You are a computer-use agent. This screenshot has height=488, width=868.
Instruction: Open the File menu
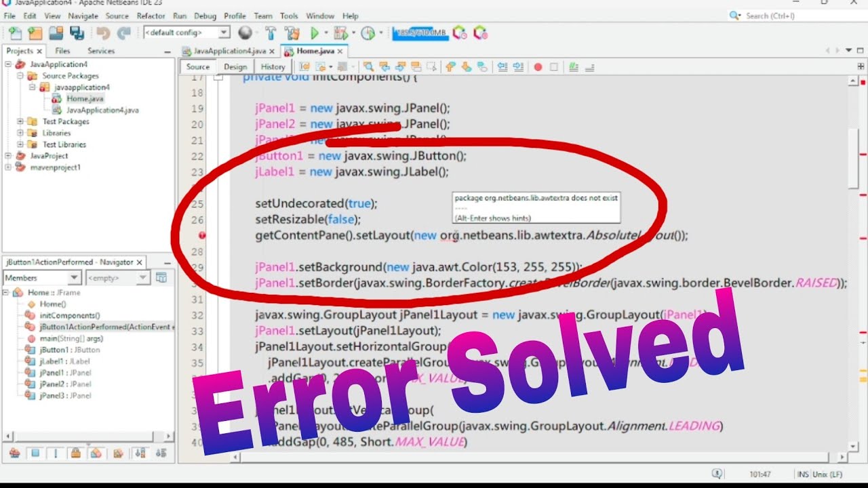tap(10, 16)
